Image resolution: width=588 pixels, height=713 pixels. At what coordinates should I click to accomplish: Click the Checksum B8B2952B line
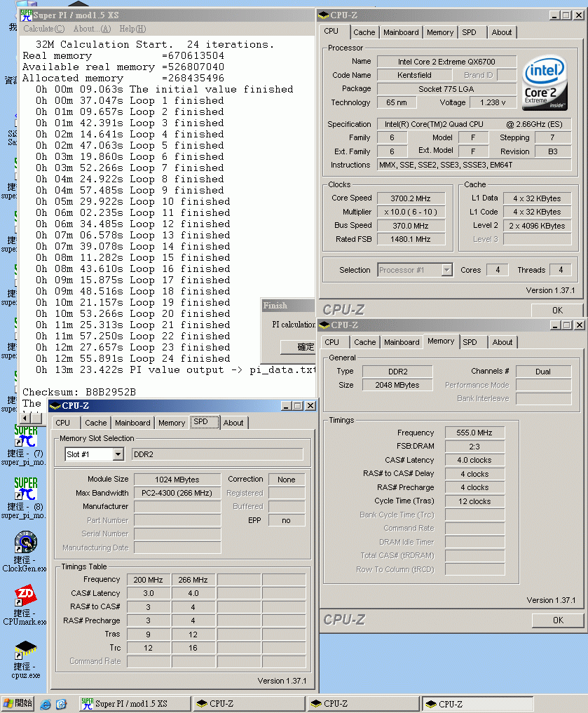click(x=79, y=392)
